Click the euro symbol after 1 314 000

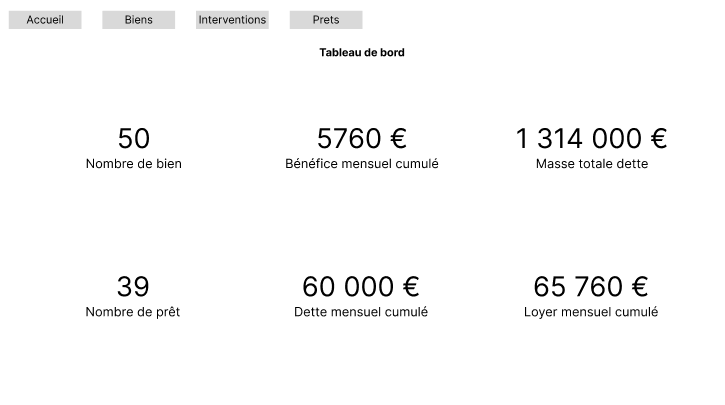(x=657, y=139)
